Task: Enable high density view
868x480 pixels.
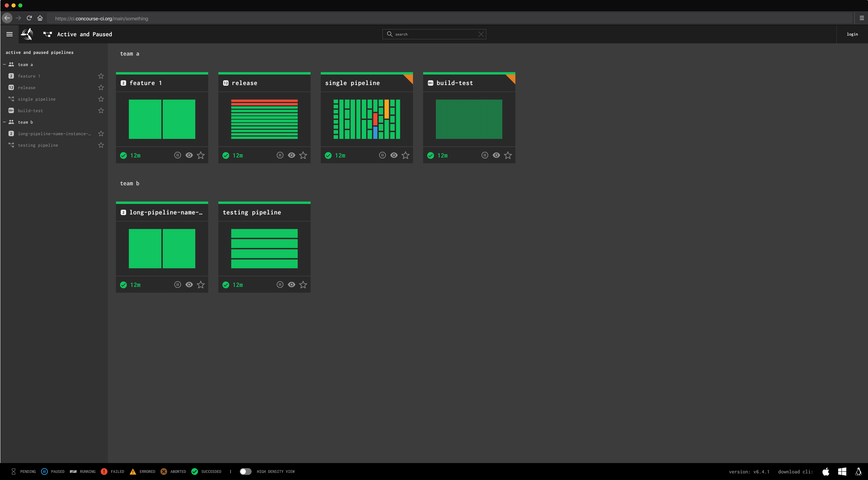Action: (x=245, y=471)
